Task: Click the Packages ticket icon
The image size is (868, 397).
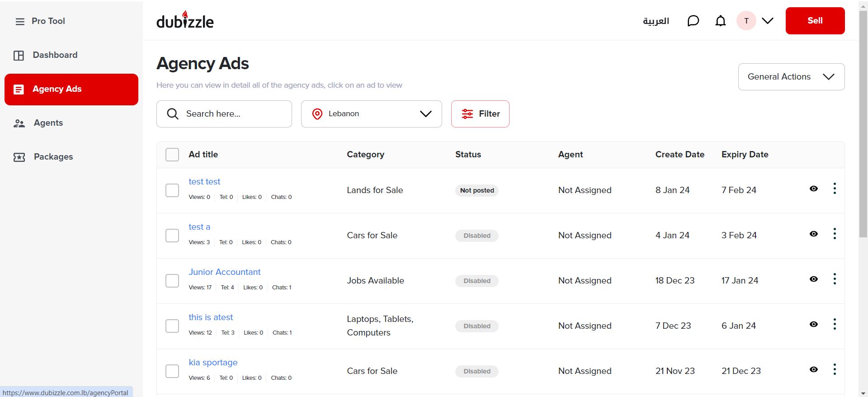Action: [x=19, y=157]
